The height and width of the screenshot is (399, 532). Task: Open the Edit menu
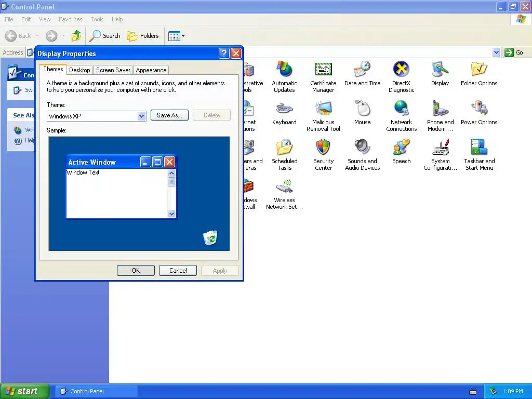pos(26,19)
